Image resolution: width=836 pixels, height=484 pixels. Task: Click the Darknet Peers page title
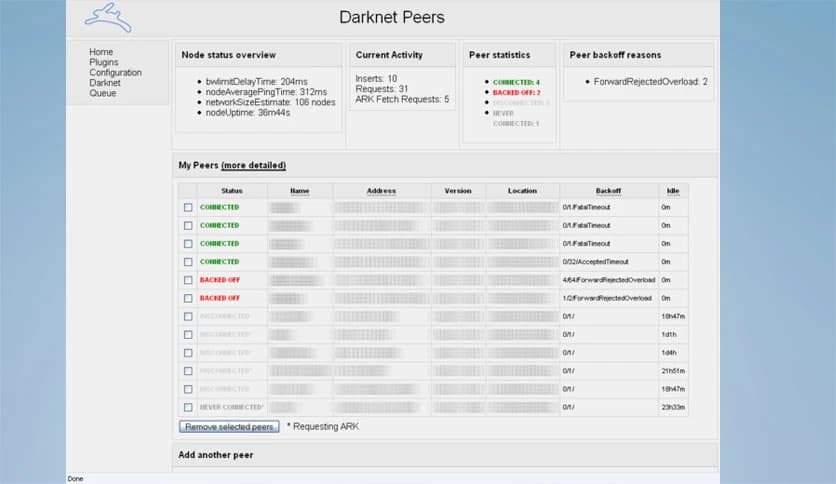pos(392,17)
